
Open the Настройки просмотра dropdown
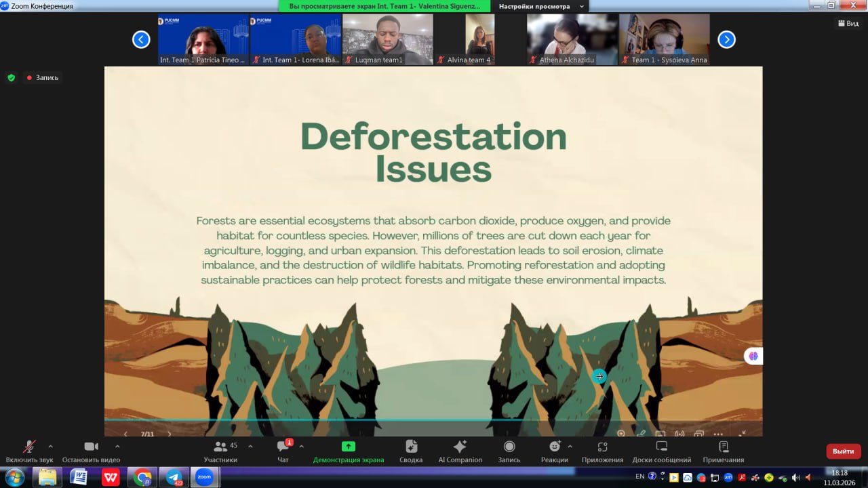pos(540,6)
